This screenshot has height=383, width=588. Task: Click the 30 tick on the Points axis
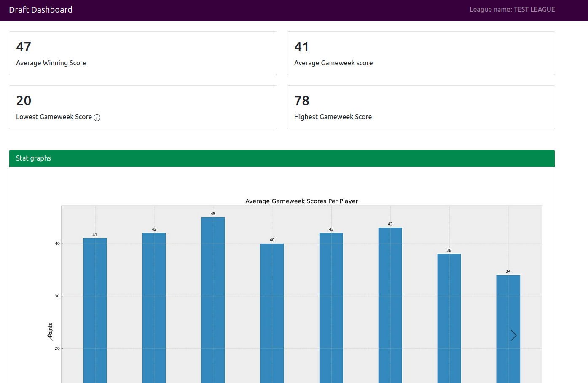coord(57,296)
